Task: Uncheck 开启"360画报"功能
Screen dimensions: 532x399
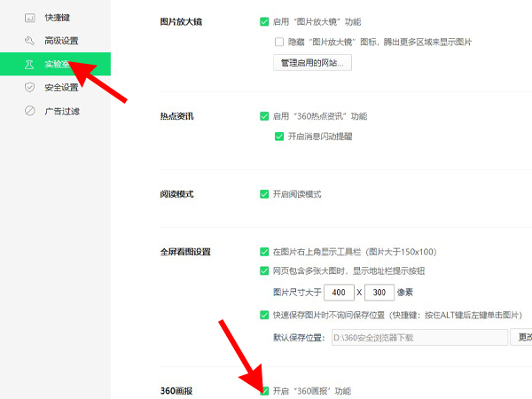Action: tap(264, 391)
